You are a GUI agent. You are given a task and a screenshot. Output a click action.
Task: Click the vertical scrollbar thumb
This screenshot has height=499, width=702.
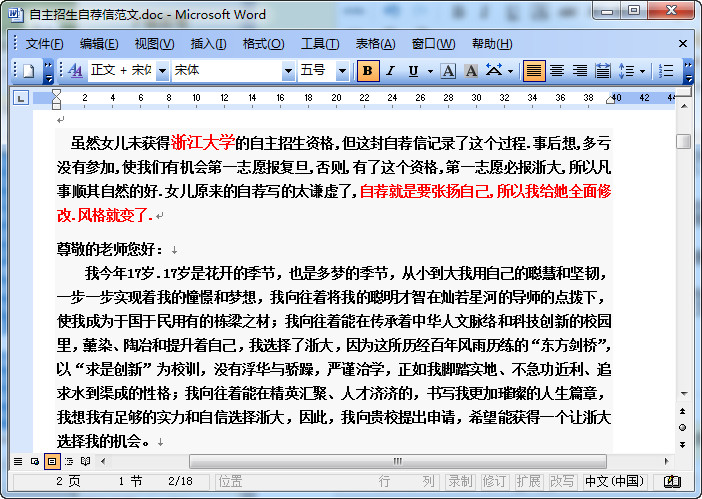(x=684, y=141)
